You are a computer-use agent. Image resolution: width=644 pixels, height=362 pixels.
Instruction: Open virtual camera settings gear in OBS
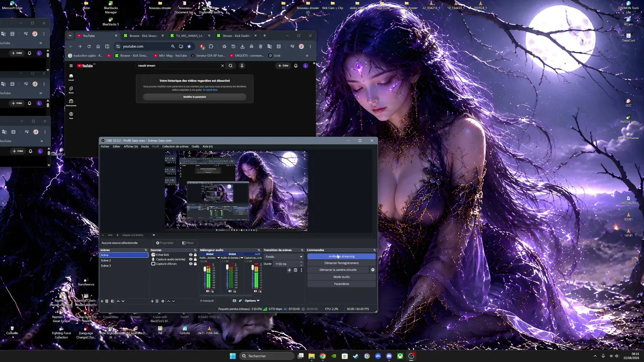pos(373,270)
